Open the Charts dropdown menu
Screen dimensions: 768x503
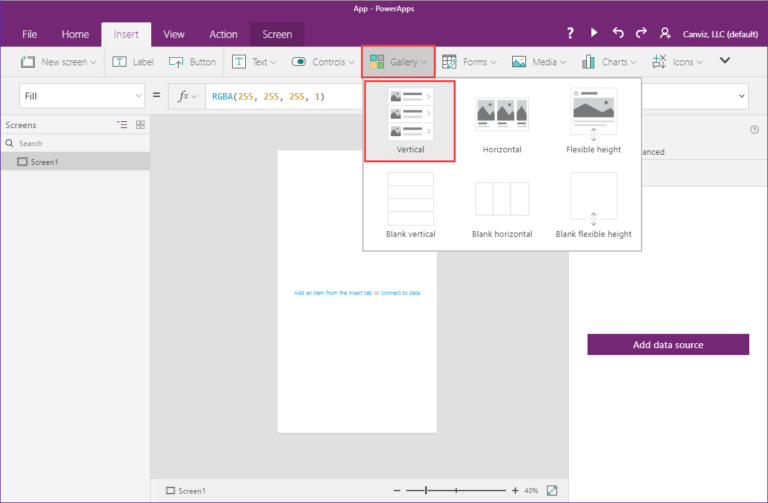click(605, 62)
